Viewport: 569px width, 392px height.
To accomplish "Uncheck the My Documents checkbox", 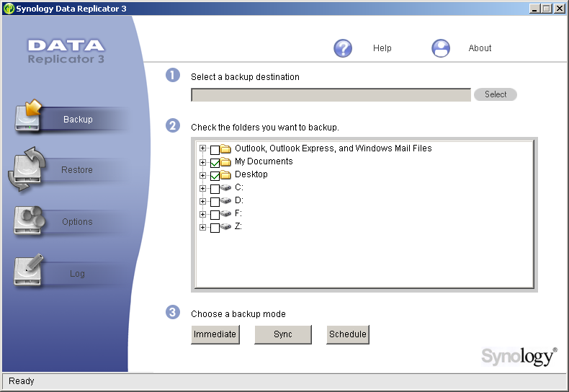I will click(215, 163).
